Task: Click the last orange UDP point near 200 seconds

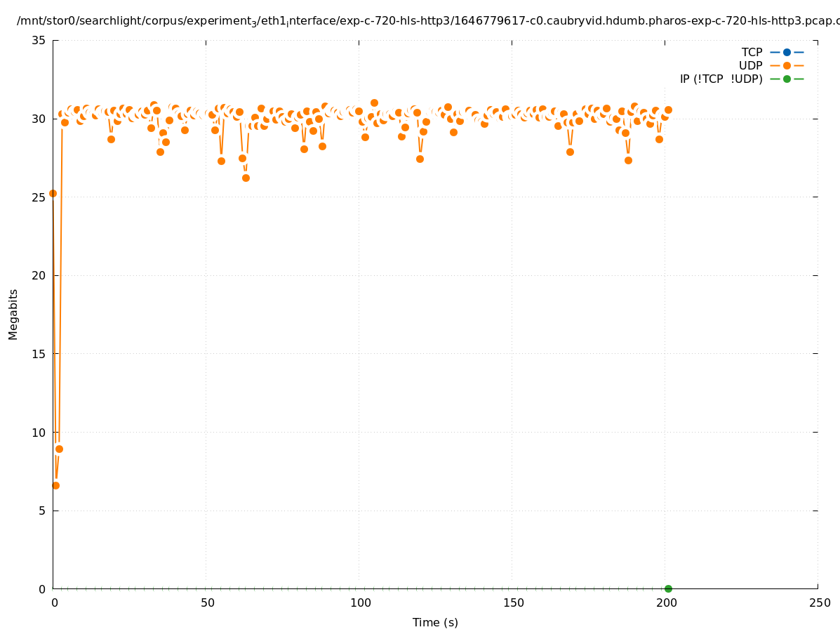Action: [x=668, y=110]
